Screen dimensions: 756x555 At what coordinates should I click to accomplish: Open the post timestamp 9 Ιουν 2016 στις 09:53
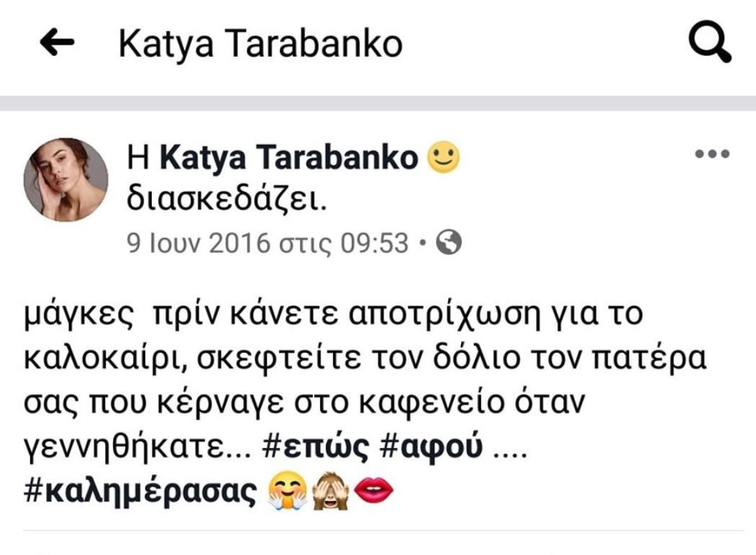(268, 243)
